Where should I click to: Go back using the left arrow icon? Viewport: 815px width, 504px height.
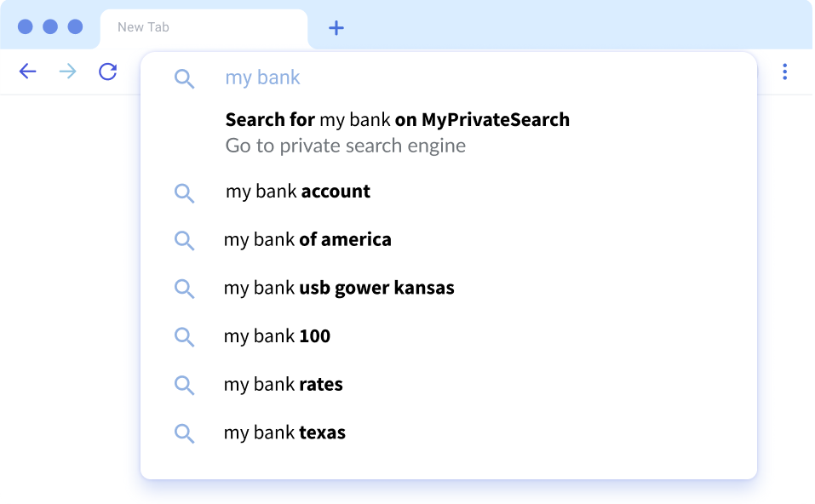27,72
